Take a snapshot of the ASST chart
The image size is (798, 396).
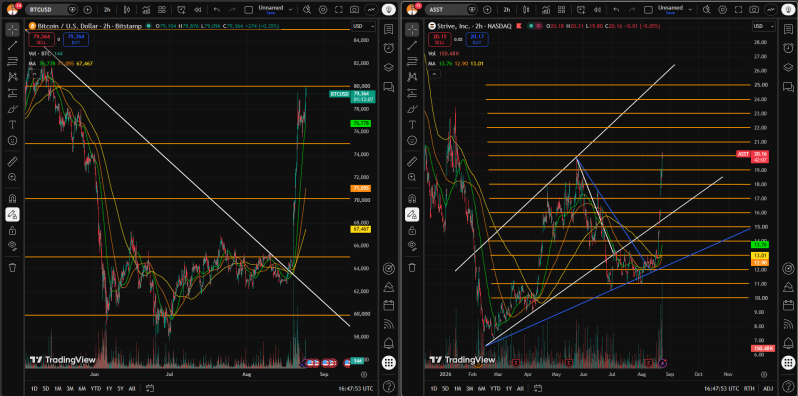point(754,9)
